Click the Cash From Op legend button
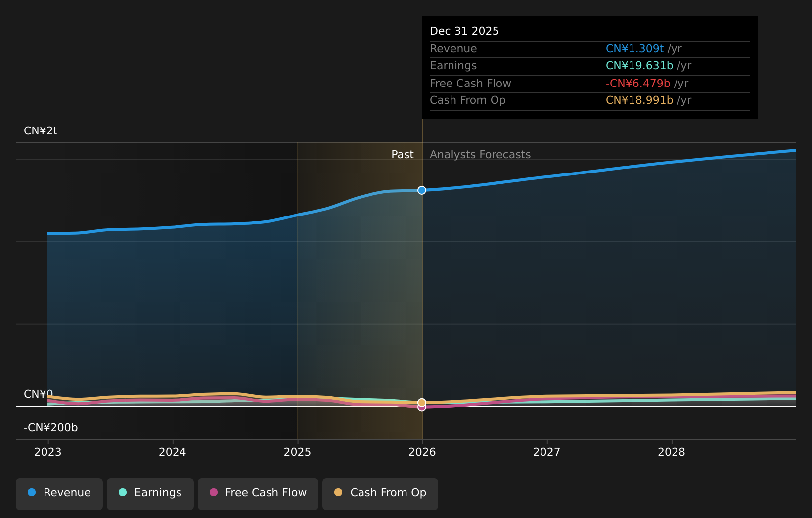 pos(380,493)
